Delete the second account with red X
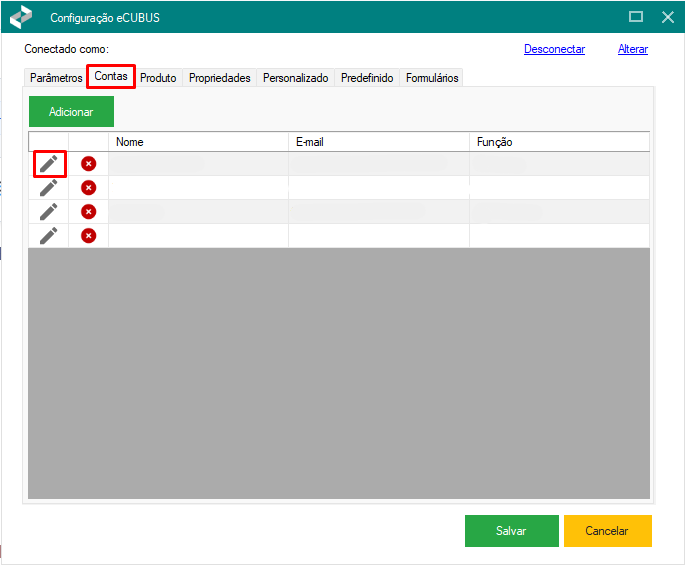The image size is (685, 565). click(88, 187)
